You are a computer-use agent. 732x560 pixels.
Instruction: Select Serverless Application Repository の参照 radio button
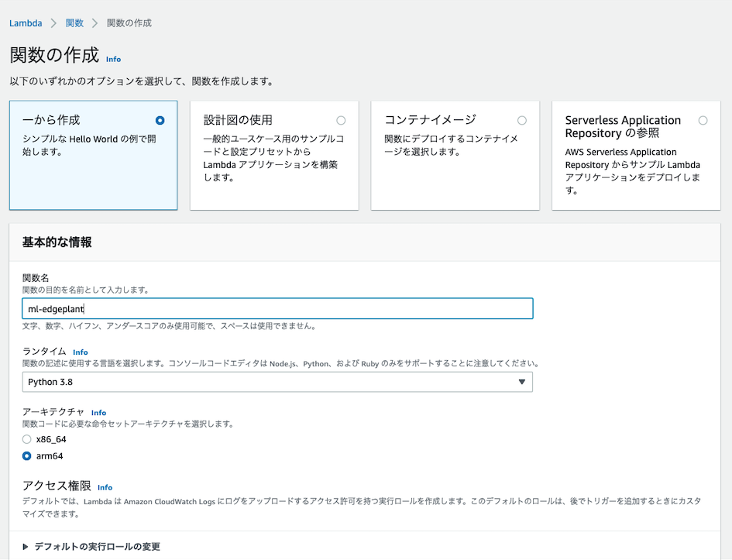[x=703, y=120]
